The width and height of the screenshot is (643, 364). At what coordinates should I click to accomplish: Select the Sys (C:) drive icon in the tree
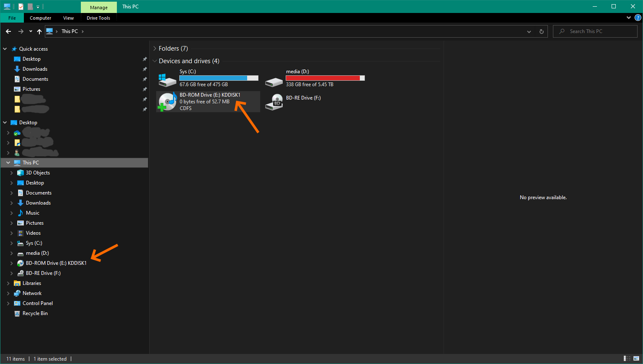click(x=20, y=243)
